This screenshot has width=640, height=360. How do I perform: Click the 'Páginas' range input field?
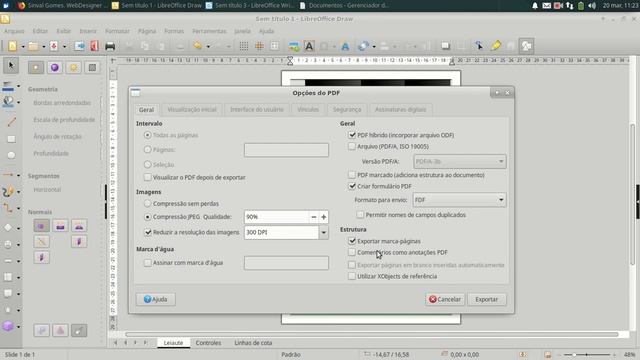coord(286,150)
